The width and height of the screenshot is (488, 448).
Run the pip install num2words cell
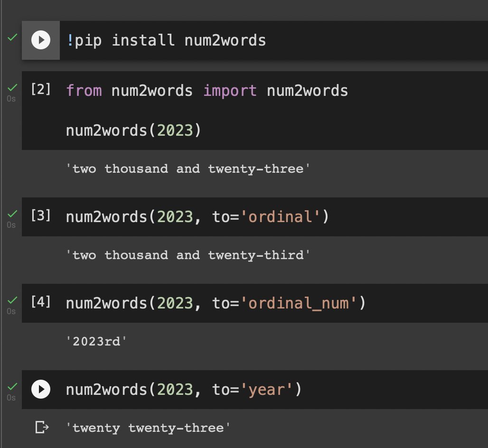[41, 40]
